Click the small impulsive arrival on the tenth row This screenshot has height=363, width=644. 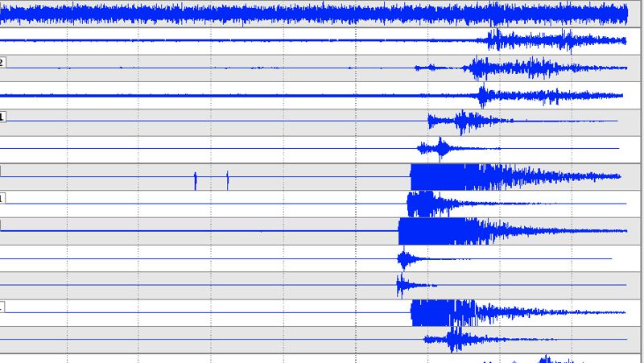pyautogui.click(x=404, y=259)
